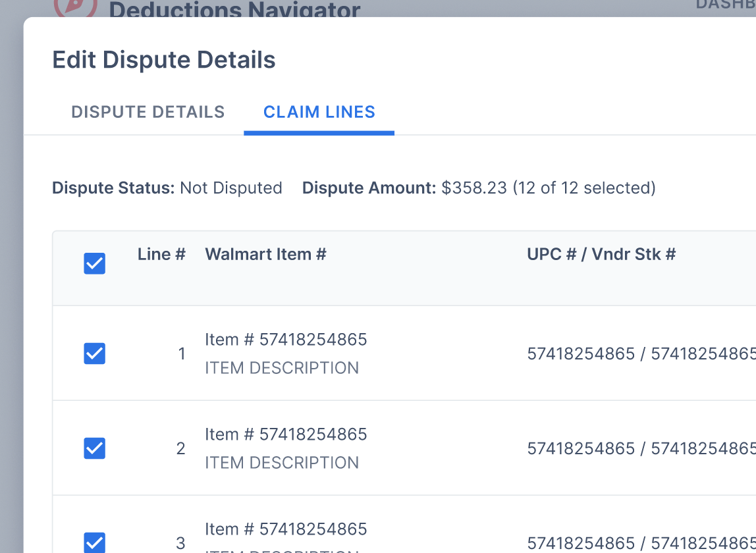Click the 12 of 12 selected text
Viewport: 756px width, 553px height.
point(585,188)
